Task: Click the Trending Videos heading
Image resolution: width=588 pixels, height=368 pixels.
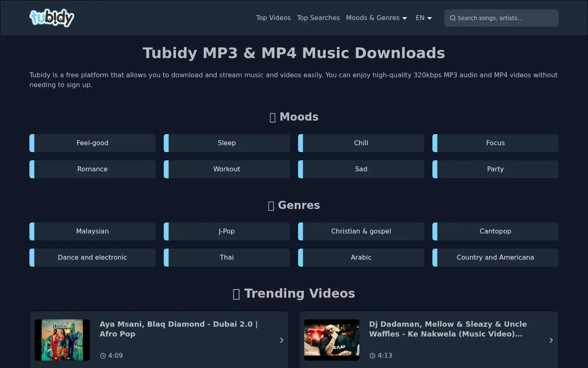Action: [294, 294]
